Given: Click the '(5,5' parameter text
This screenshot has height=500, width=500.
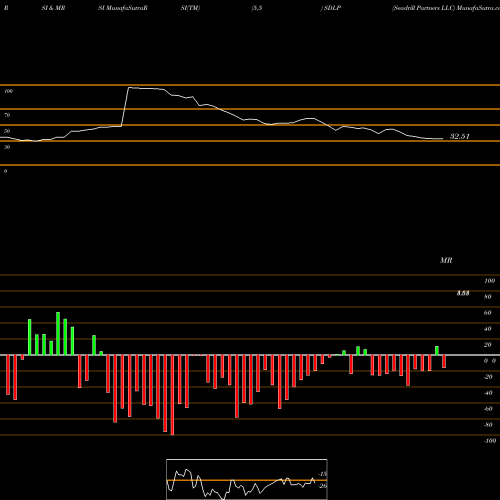Looking at the screenshot, I should pos(257,8).
